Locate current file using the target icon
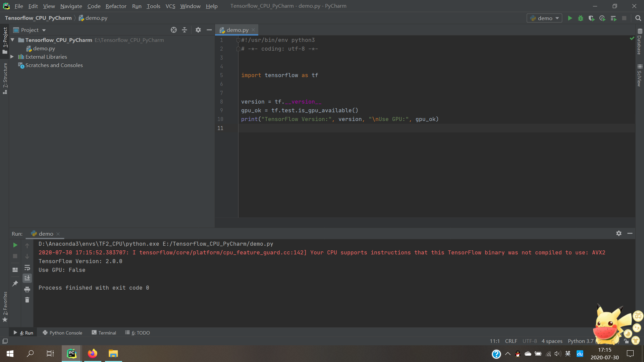644x362 pixels. click(x=174, y=30)
